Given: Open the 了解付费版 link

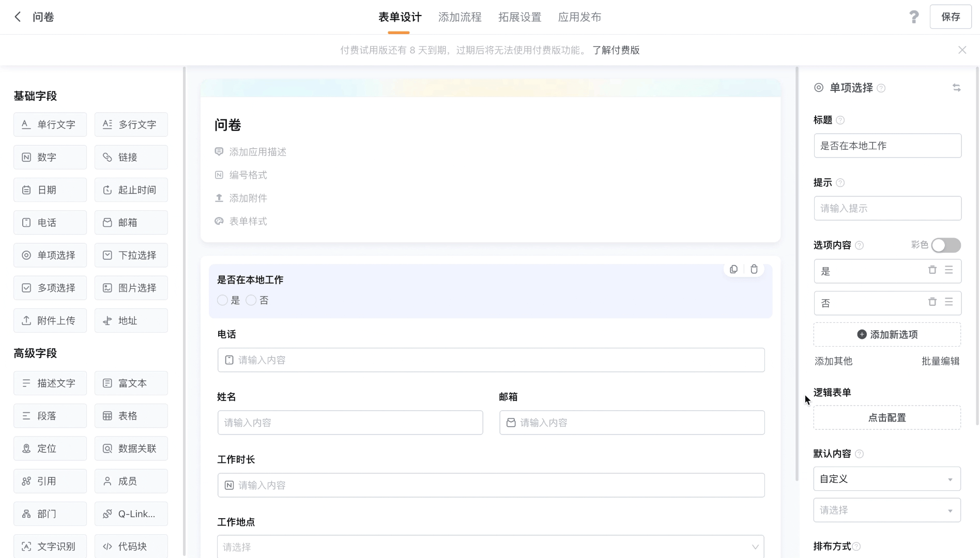Looking at the screenshot, I should [616, 50].
